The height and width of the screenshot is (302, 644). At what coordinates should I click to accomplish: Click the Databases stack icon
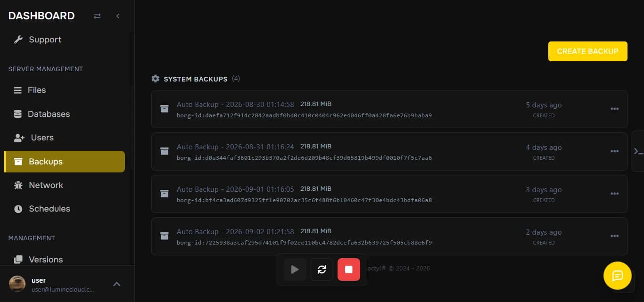click(18, 114)
